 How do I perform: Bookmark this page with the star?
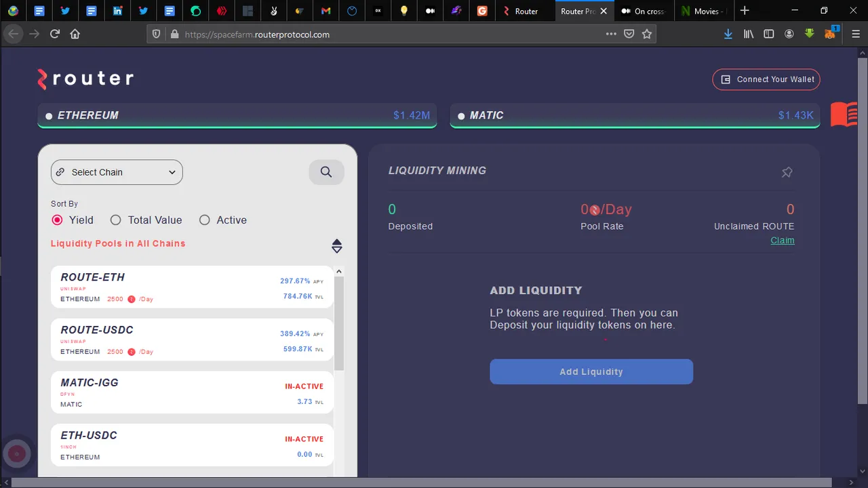click(647, 34)
